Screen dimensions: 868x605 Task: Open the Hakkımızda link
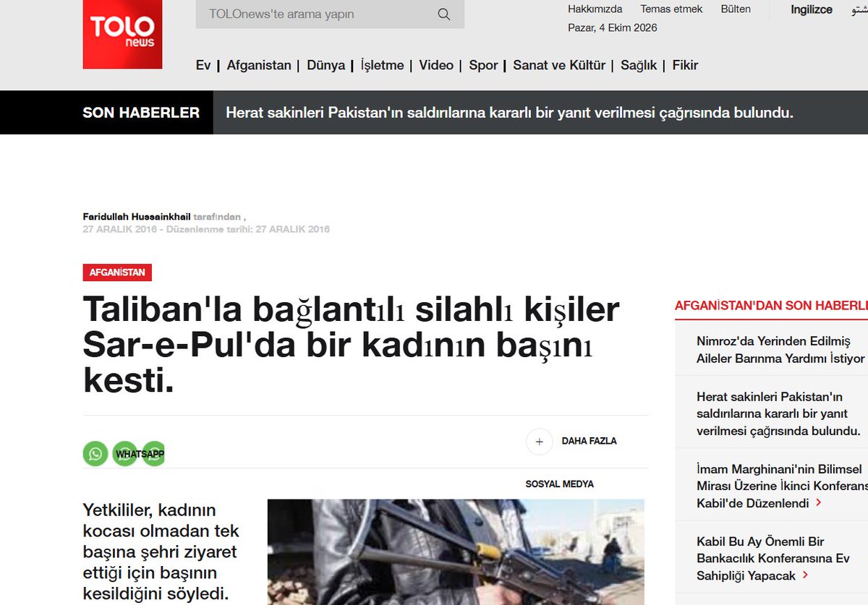click(x=595, y=9)
